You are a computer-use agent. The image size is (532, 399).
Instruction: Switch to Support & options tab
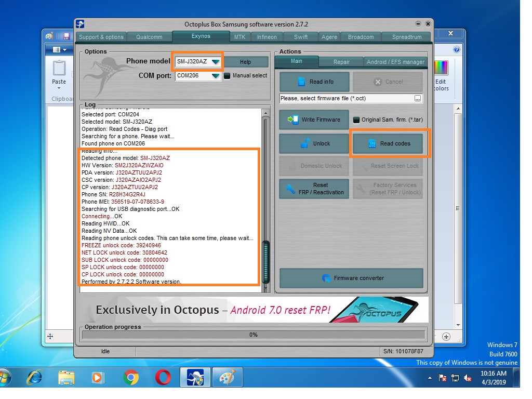pyautogui.click(x=101, y=37)
